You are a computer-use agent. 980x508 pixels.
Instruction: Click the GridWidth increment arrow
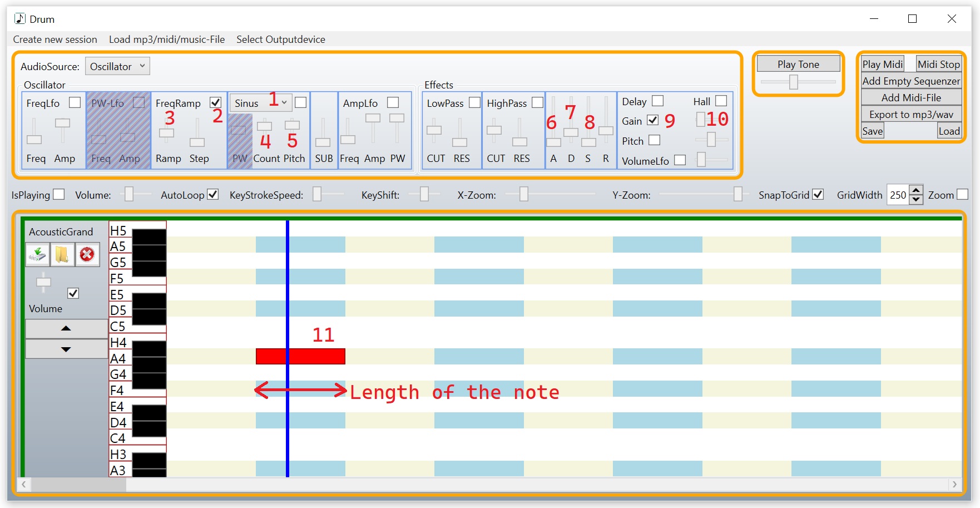916,190
